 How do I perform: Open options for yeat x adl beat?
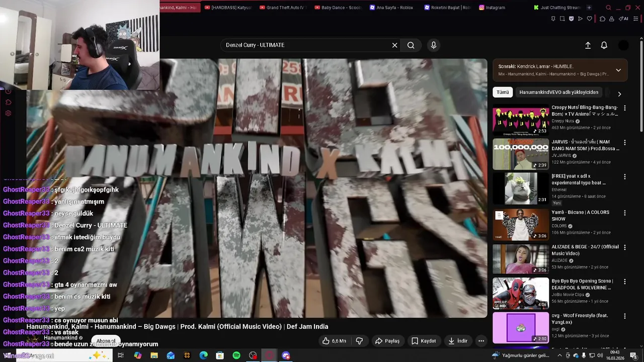625,177
